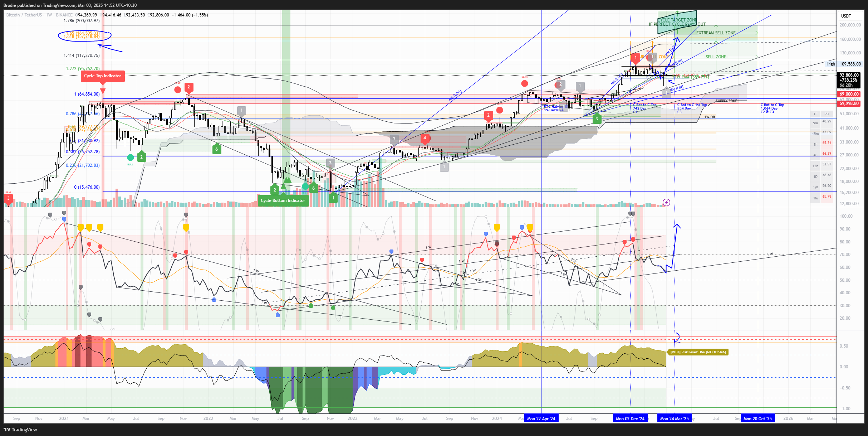868x436 pixels.
Task: Click the Brodie published on TradingView.com header
Action: point(70,5)
